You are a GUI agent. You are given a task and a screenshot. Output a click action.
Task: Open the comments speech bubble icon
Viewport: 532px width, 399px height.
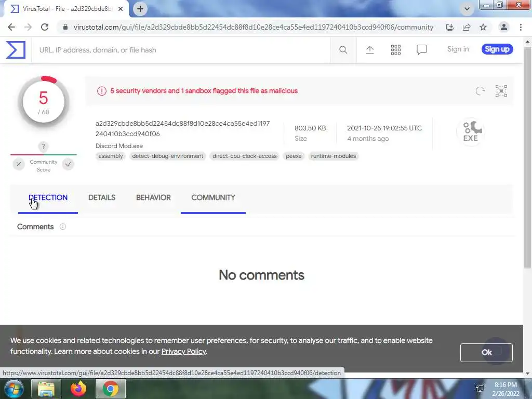pos(422,50)
